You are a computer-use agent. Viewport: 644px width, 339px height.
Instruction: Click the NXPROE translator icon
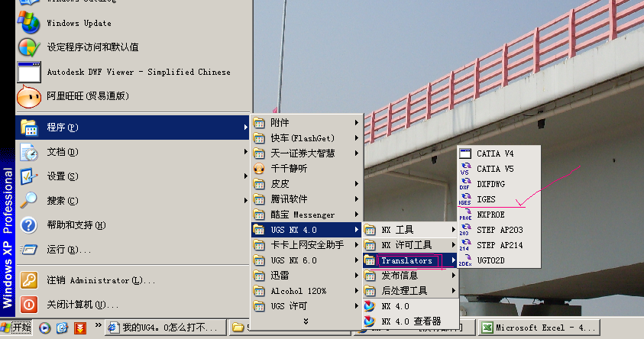[x=465, y=215]
